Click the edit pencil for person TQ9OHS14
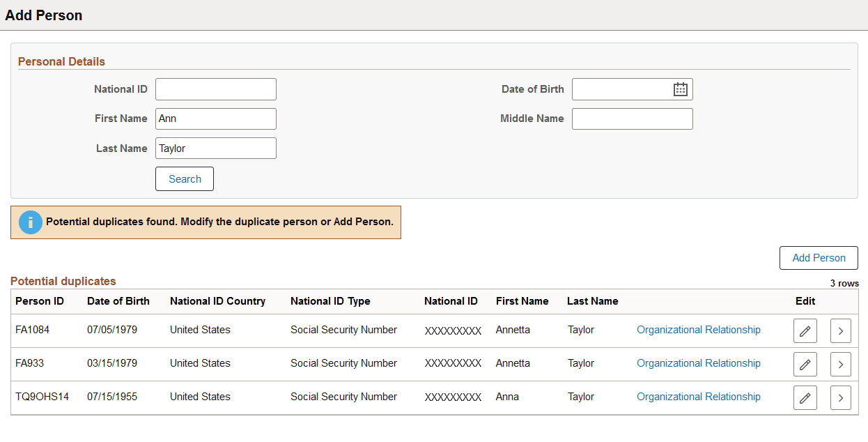868x442 pixels. click(805, 397)
